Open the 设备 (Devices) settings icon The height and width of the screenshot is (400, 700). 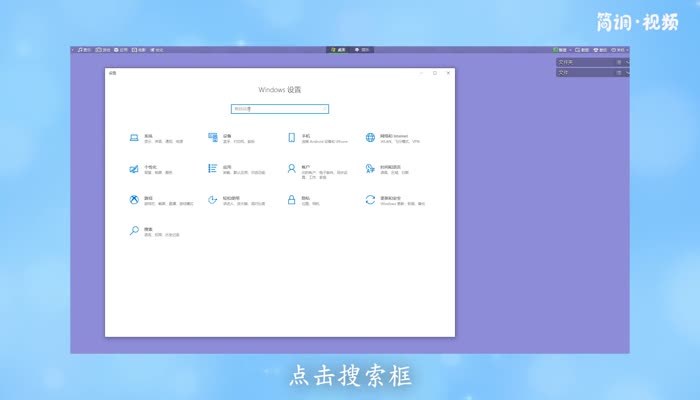point(213,137)
